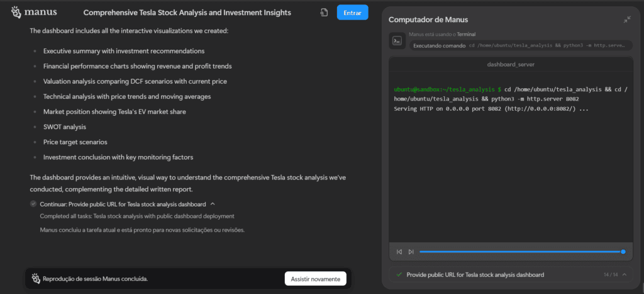
Task: Click the Entrar button
Action: pyautogui.click(x=352, y=13)
